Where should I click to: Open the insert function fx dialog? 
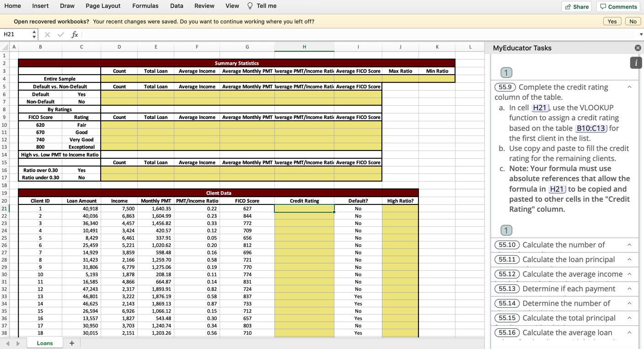tap(75, 34)
